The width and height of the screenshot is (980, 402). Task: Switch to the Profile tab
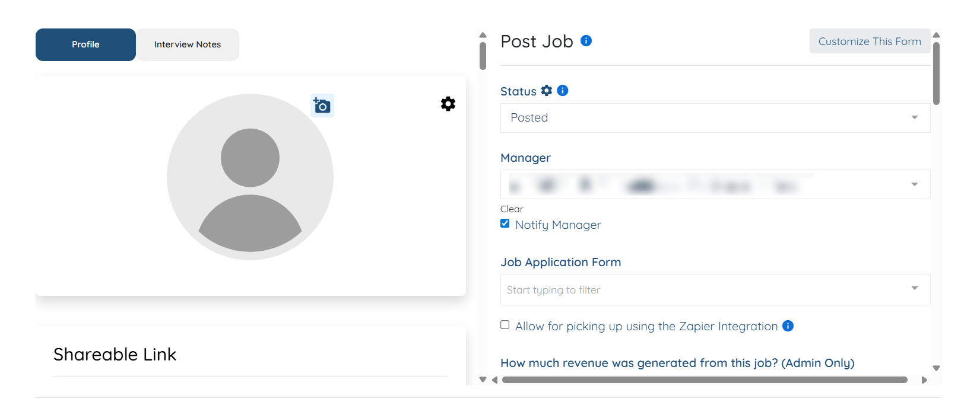(85, 44)
